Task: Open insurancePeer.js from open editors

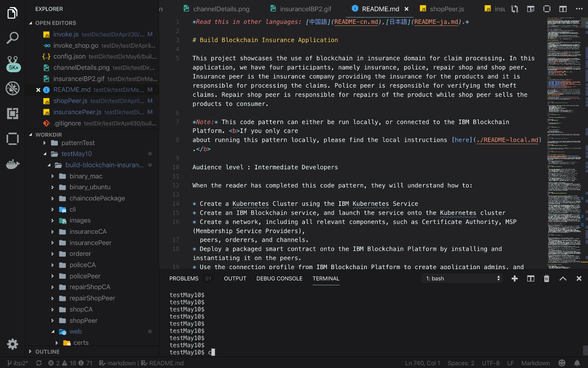Action: [93, 112]
